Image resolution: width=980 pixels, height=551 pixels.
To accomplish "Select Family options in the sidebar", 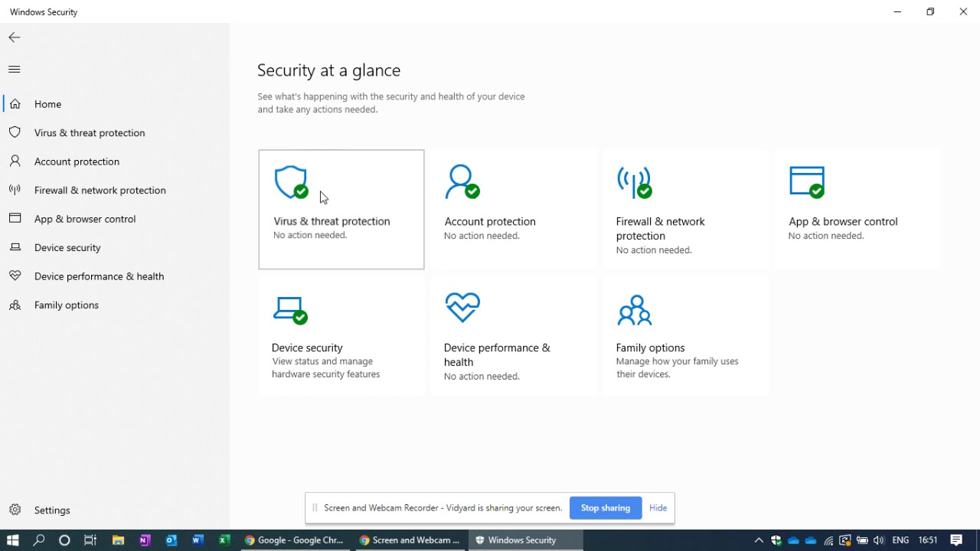I will point(115,305).
